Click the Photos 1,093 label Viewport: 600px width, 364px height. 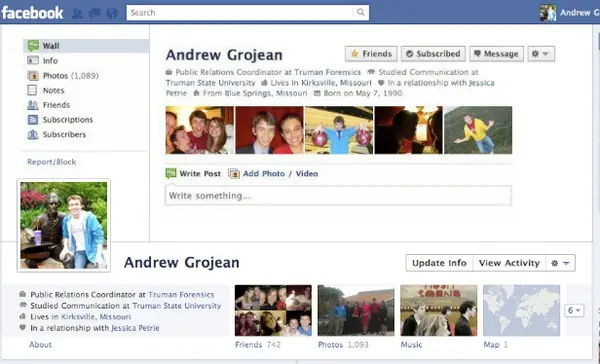343,344
